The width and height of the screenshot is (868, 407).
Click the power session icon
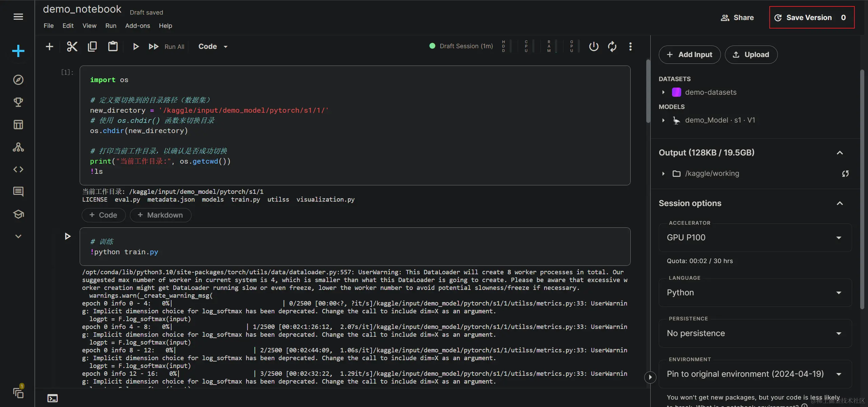click(x=594, y=47)
